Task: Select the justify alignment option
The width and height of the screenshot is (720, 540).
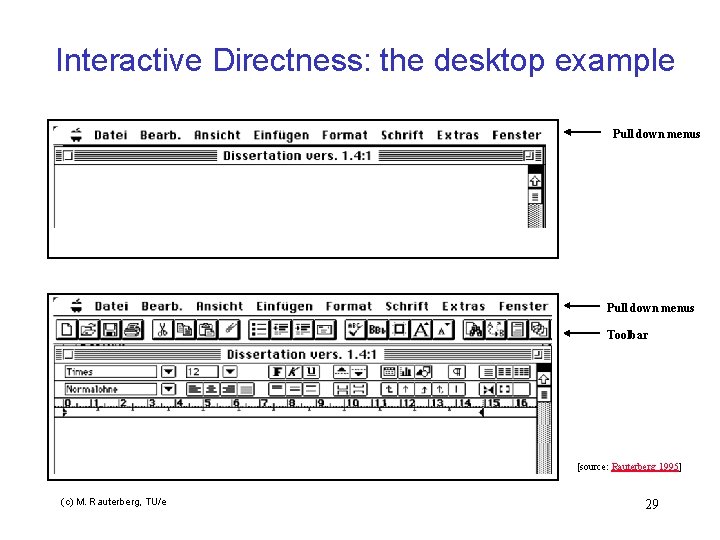Action: (246, 389)
